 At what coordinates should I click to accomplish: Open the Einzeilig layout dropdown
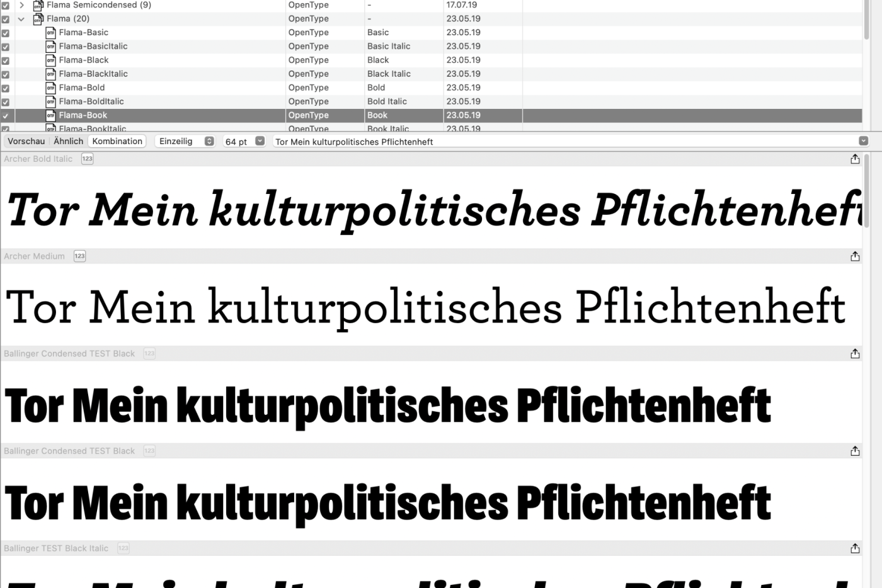[186, 141]
